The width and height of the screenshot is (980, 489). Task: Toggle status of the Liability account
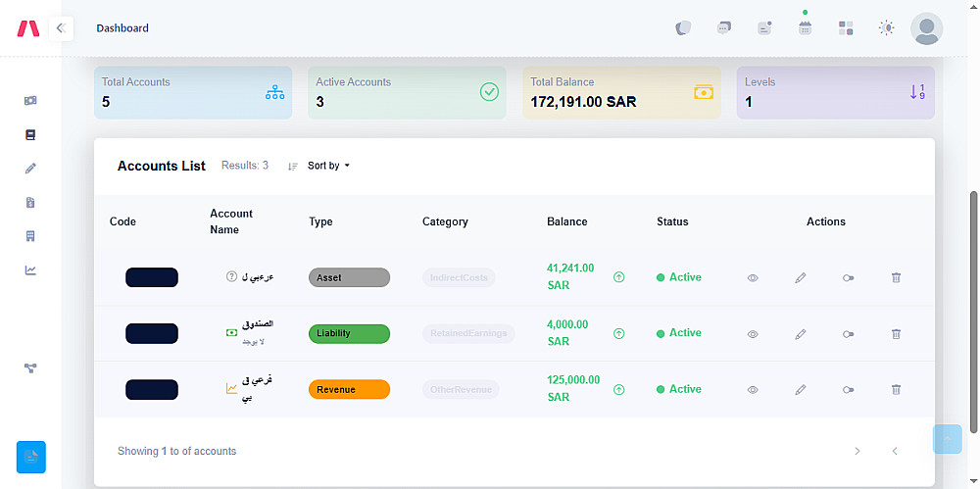click(848, 334)
